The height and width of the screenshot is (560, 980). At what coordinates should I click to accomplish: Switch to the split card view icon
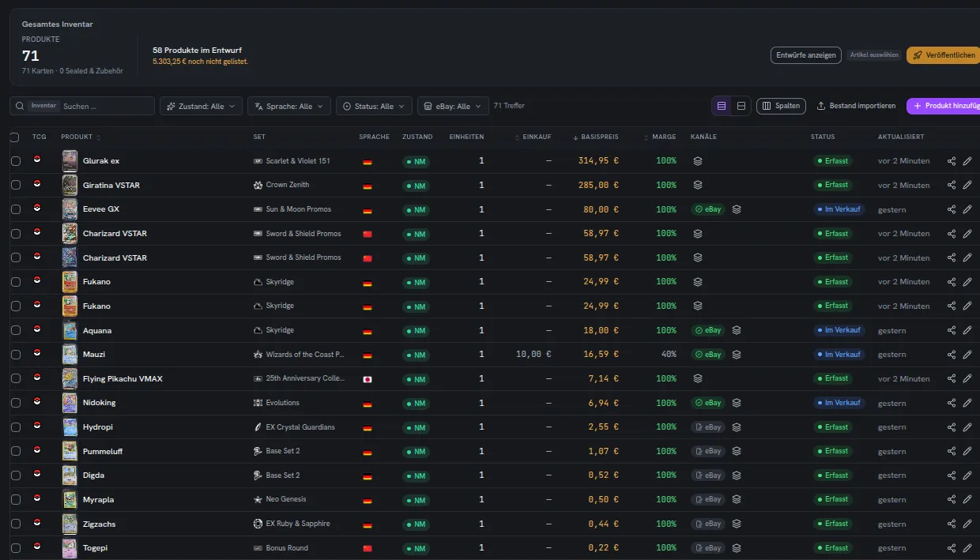(741, 106)
